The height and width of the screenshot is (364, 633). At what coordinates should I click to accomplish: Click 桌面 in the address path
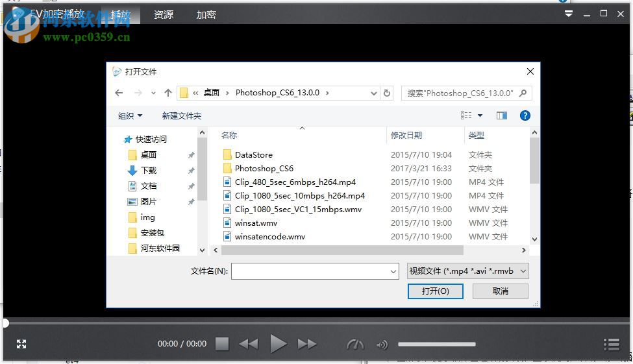coord(212,93)
